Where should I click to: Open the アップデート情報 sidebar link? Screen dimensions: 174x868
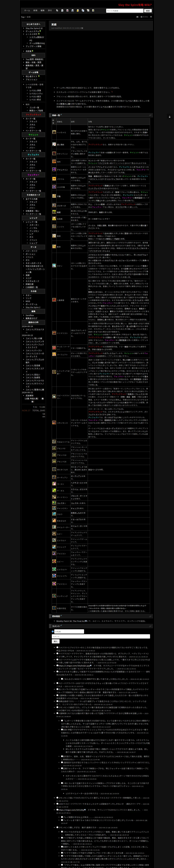pyautogui.click(x=33, y=46)
